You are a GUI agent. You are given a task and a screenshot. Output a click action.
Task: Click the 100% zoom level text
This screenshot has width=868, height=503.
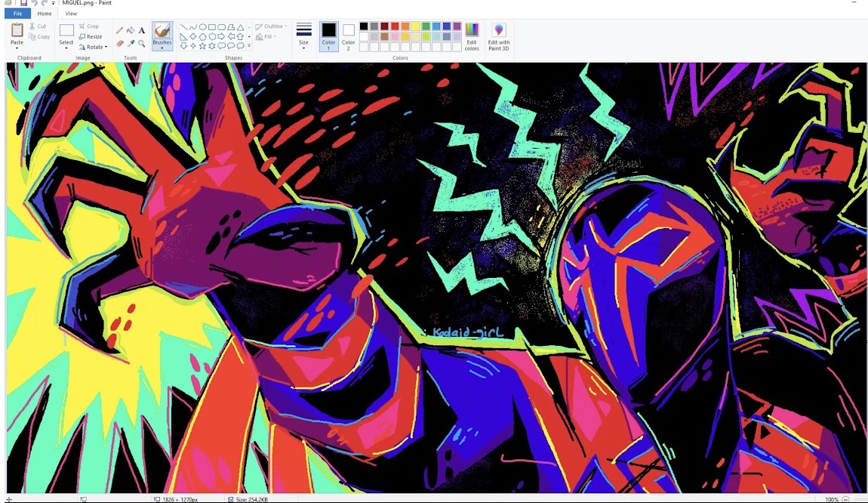pyautogui.click(x=832, y=499)
